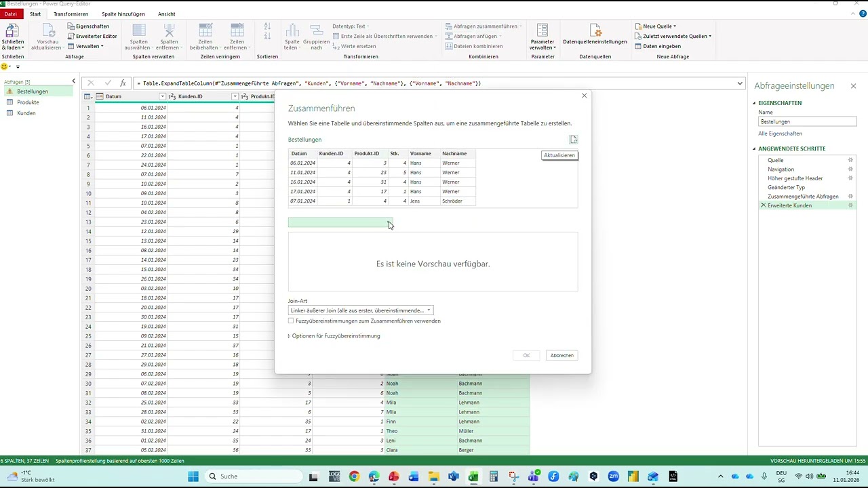Collapse EIGENSCHAFTEN section
This screenshot has width=868, height=488.
tap(754, 103)
